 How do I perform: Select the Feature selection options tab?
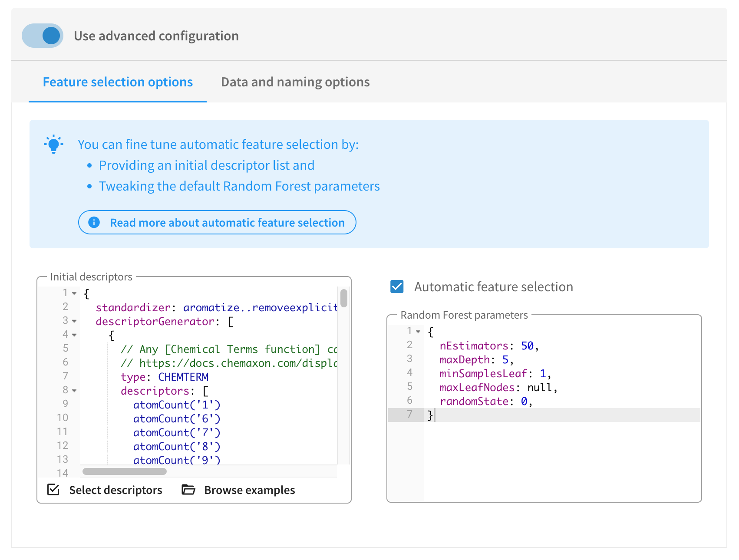(x=118, y=82)
